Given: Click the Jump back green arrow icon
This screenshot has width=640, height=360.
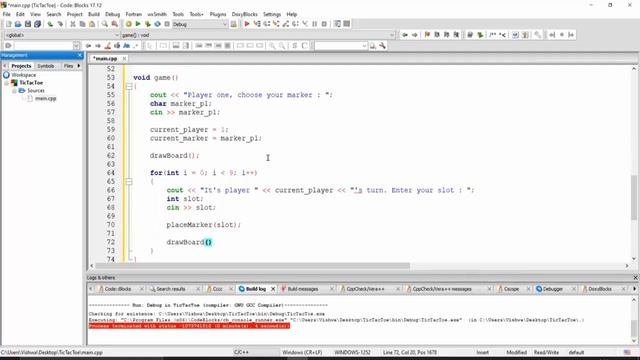Looking at the screenshot, I should coord(405,35).
